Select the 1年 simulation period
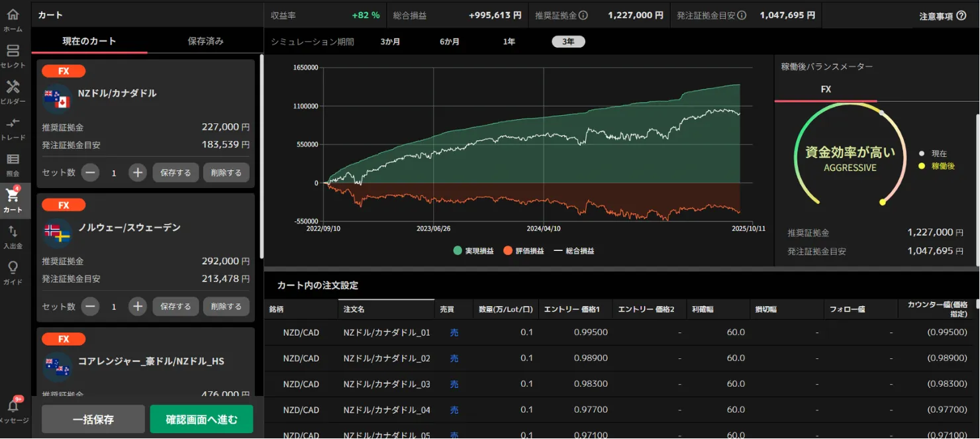This screenshot has height=439, width=980. click(x=509, y=42)
